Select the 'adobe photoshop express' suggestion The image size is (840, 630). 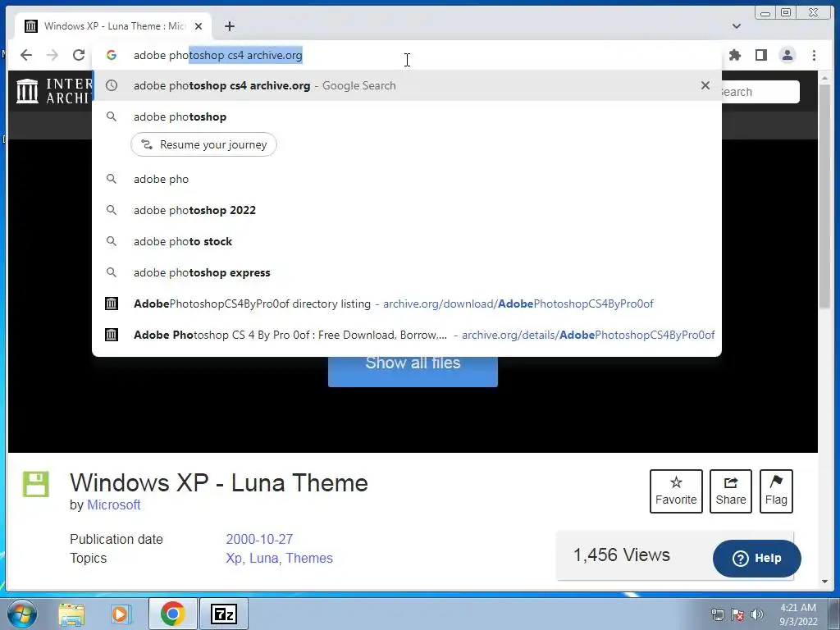(407, 272)
